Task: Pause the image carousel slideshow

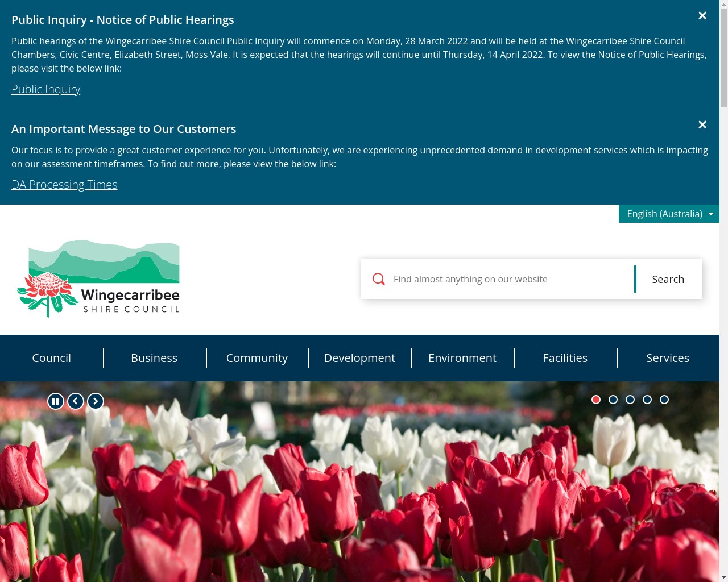Action: (x=55, y=401)
